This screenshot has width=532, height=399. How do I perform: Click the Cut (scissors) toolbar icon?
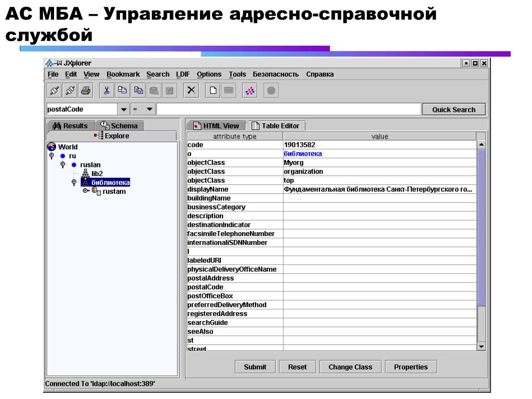pos(107,90)
